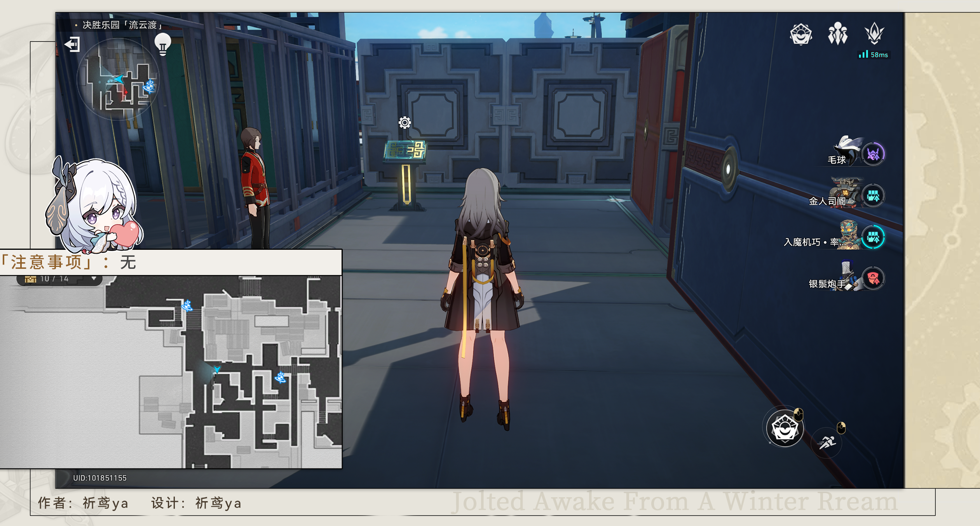Screen dimensions: 980x526
Task: Tap the sprint running-figure button
Action: click(827, 442)
